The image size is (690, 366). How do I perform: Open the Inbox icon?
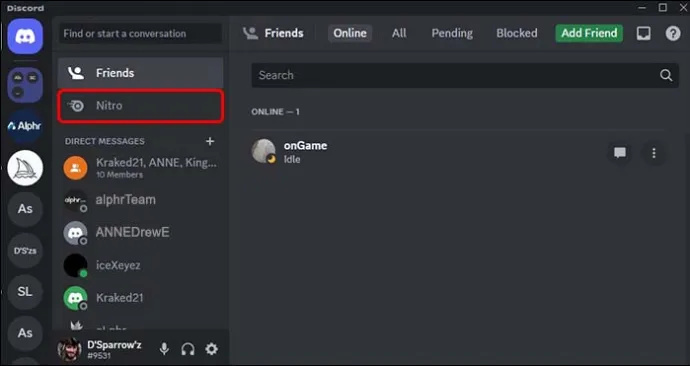click(643, 33)
